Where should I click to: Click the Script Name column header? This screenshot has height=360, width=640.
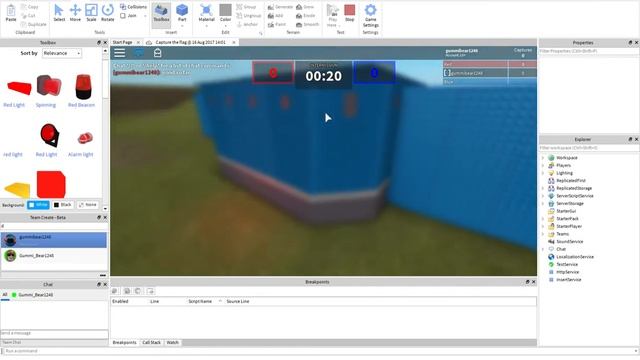coord(200,301)
